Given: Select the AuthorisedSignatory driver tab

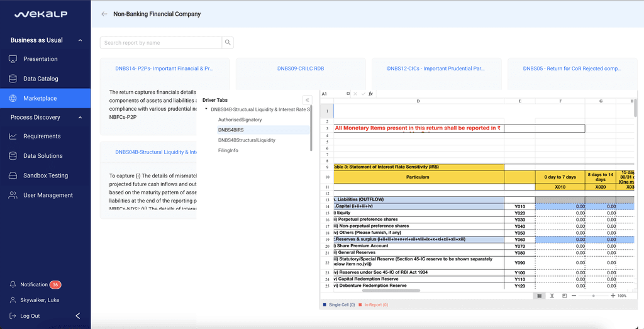Looking at the screenshot, I should click(x=240, y=120).
